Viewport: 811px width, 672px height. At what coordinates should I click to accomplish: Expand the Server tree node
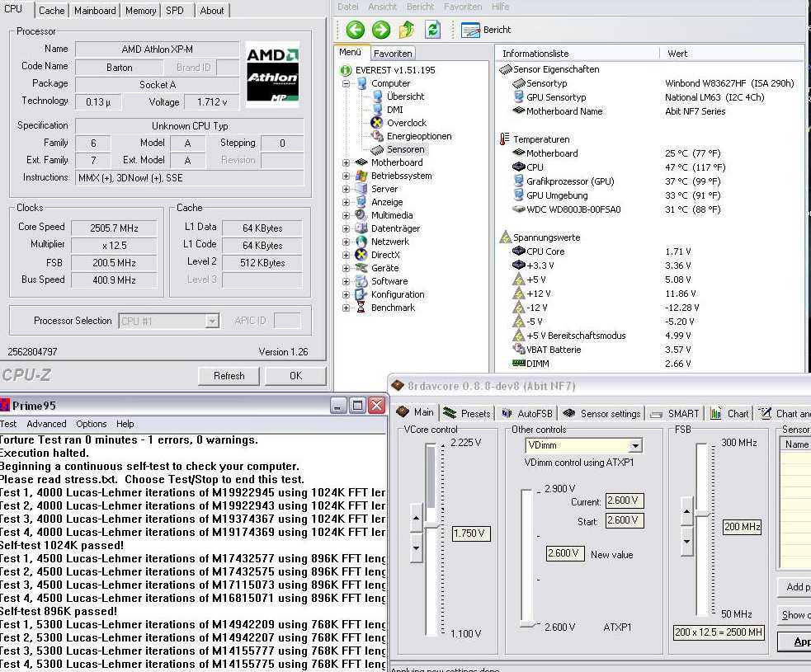coord(346,189)
